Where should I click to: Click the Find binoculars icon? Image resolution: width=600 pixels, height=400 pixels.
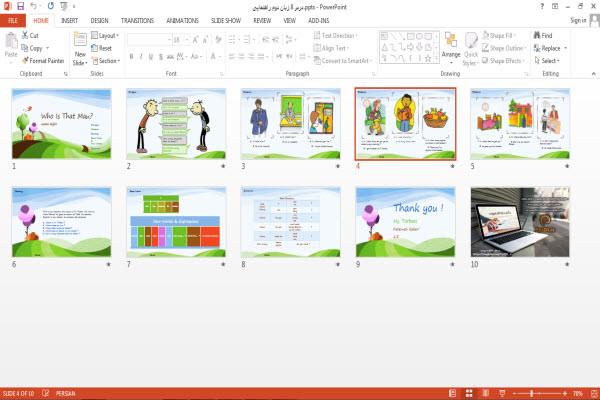[x=537, y=35]
